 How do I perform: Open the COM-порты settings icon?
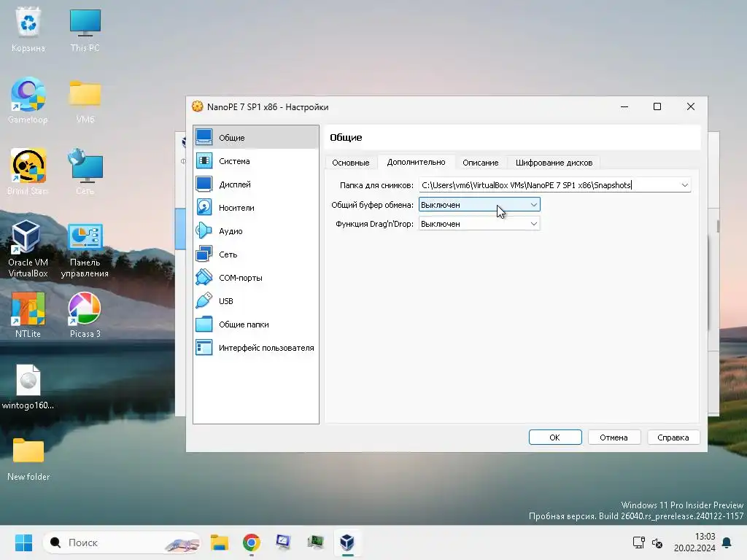point(204,277)
